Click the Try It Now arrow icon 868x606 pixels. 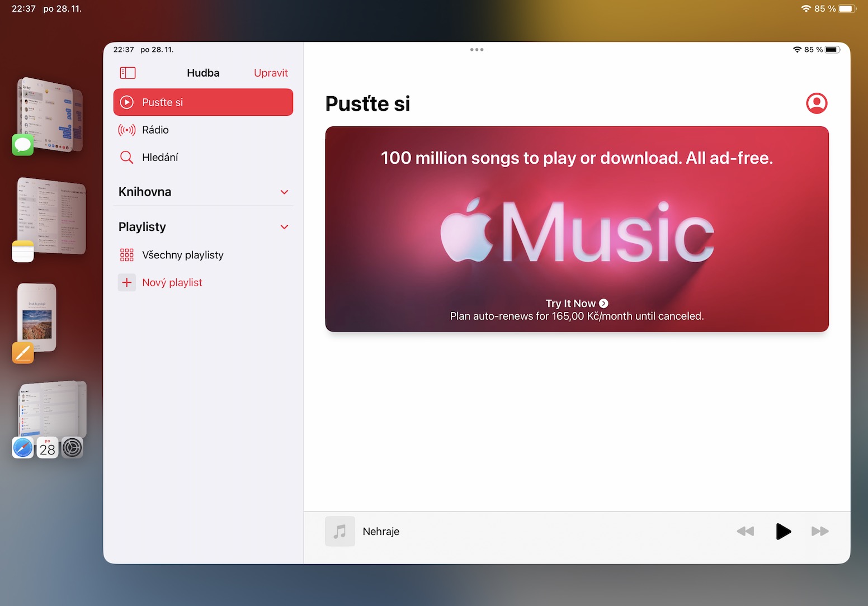(x=603, y=304)
